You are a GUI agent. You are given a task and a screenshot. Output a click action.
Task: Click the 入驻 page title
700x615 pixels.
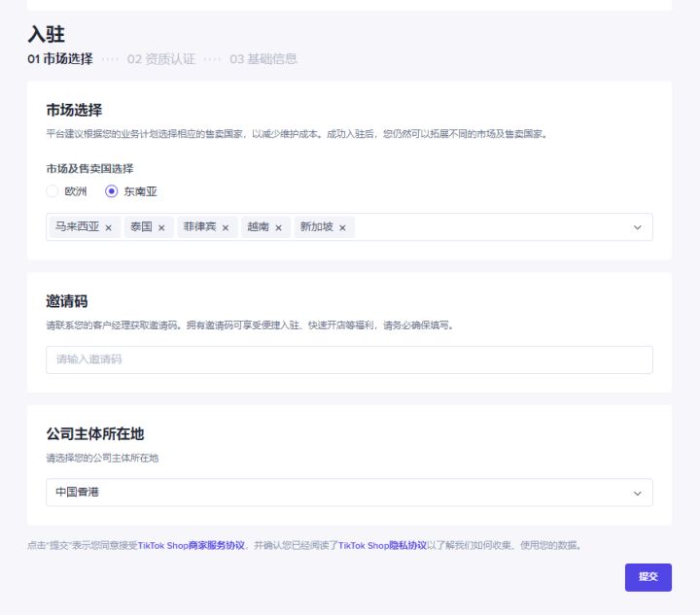(47, 34)
